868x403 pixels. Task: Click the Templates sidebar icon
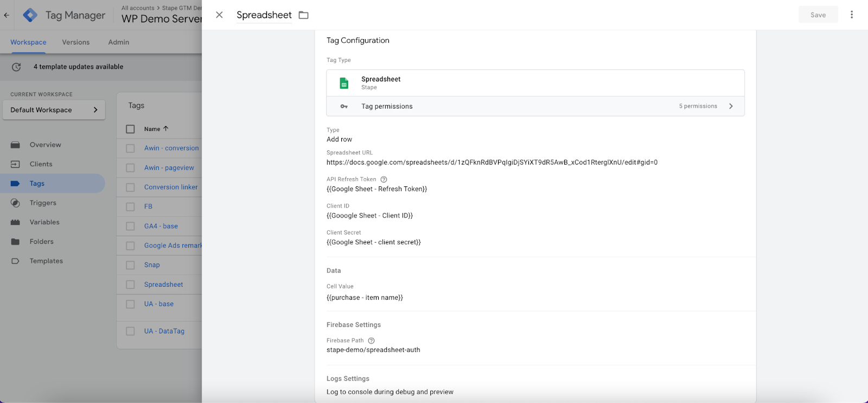pyautogui.click(x=15, y=261)
